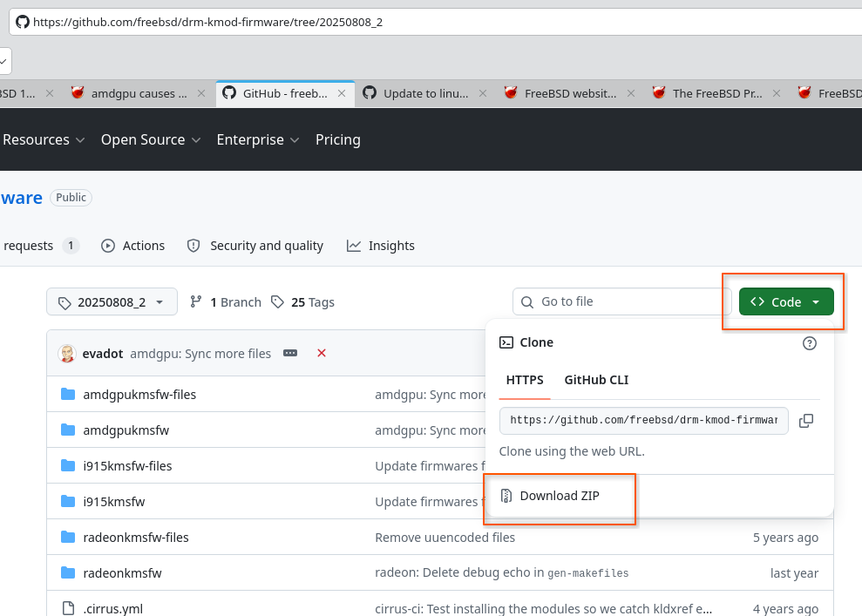
Task: Expand the Enterprise navigation menu
Action: click(x=257, y=139)
